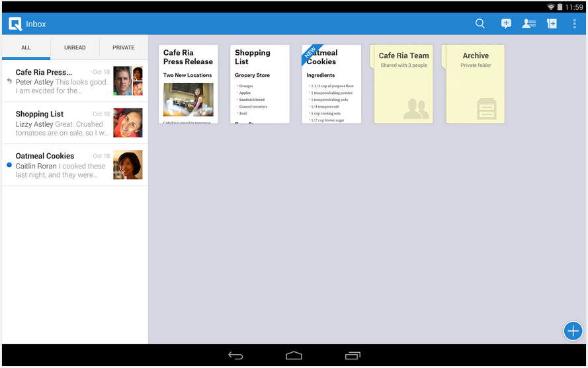Open the Archive private folder
588x368 pixels.
pos(476,84)
